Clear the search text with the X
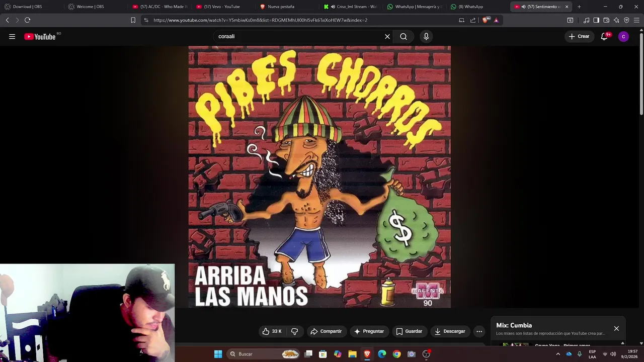644x362 pixels. point(387,36)
